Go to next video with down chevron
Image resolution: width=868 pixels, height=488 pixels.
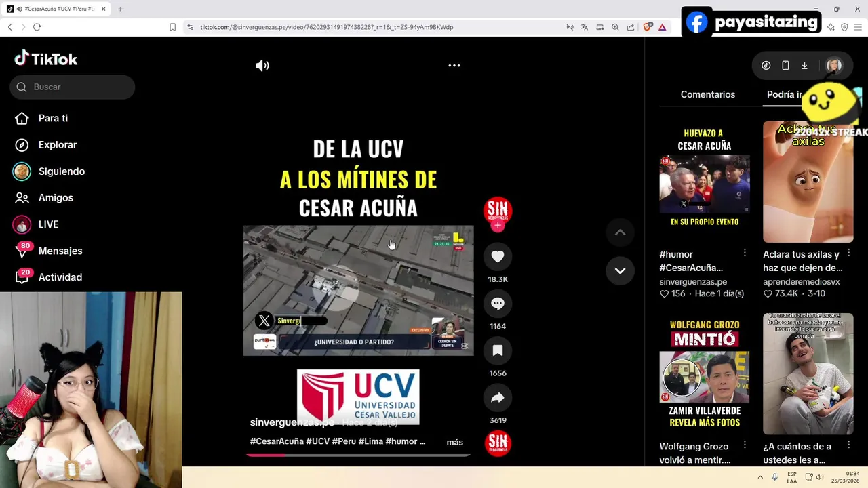pyautogui.click(x=620, y=270)
